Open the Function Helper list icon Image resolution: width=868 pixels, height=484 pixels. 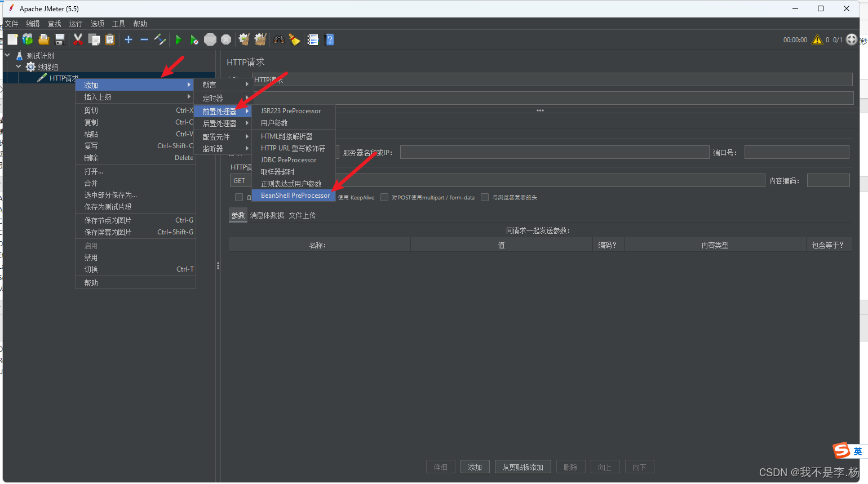(313, 39)
